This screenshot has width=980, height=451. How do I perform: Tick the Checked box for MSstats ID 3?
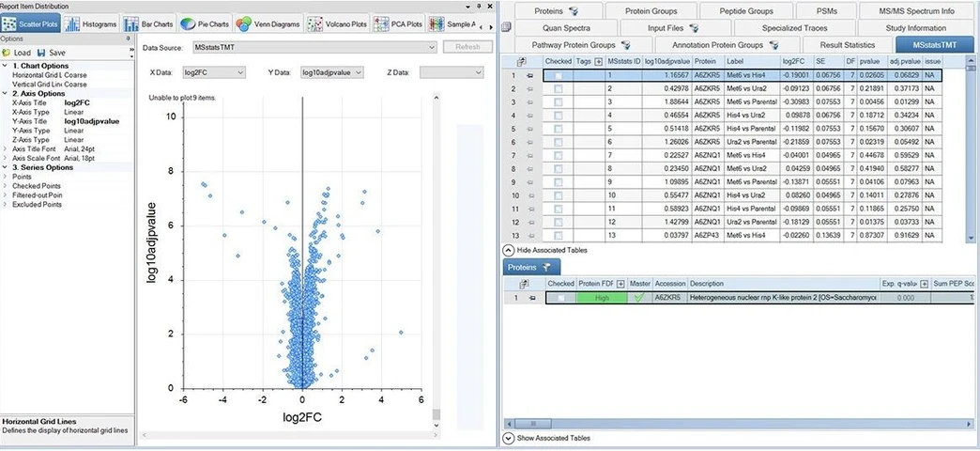(559, 102)
